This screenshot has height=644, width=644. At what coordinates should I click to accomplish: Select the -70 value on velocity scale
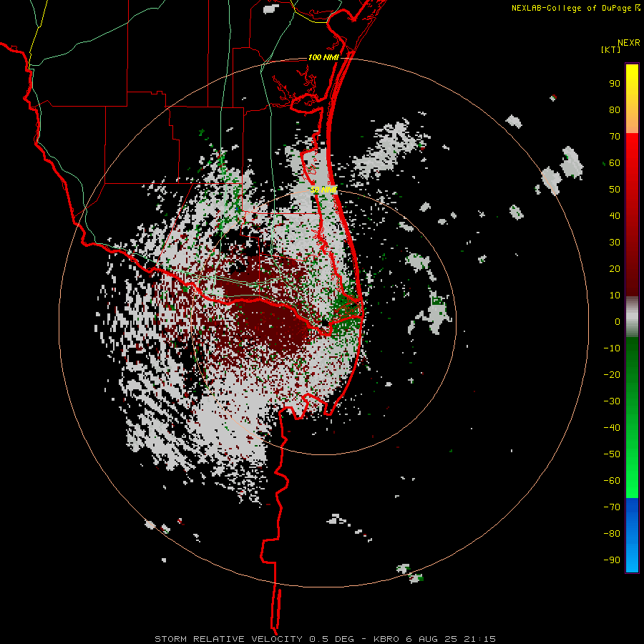pyautogui.click(x=612, y=507)
